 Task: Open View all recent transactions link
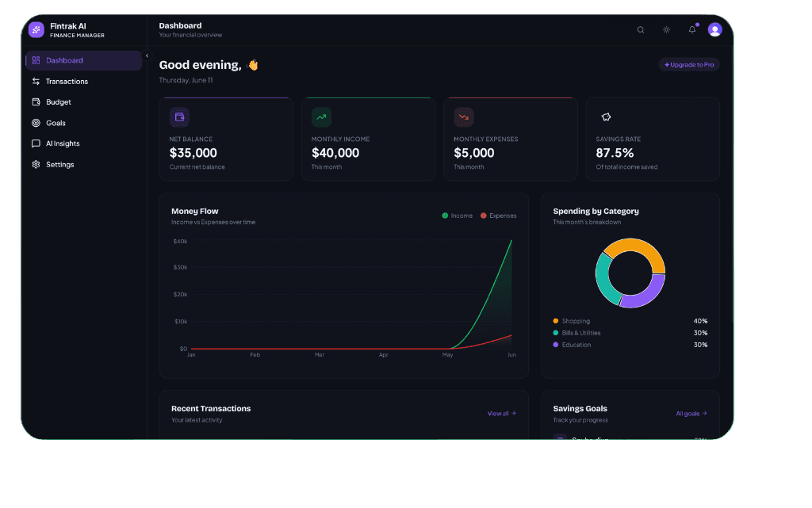tap(502, 414)
